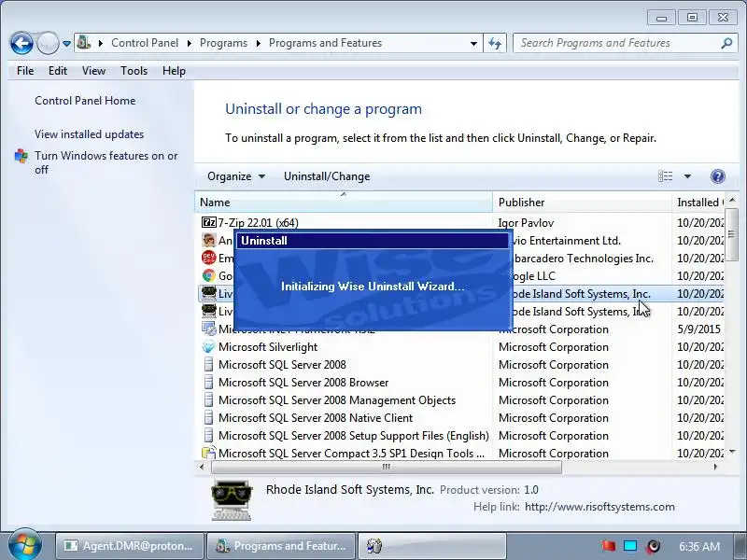Screen dimensions: 747x560
Task: Click the Refresh address bar button
Action: coord(495,43)
